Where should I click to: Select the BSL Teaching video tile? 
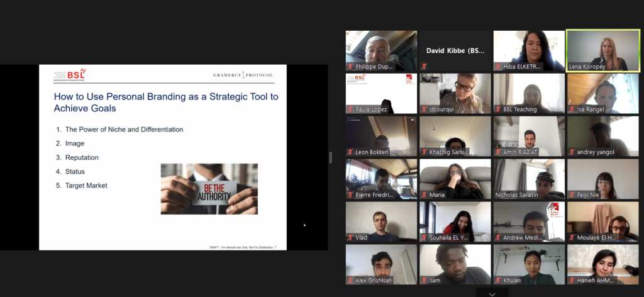point(528,92)
